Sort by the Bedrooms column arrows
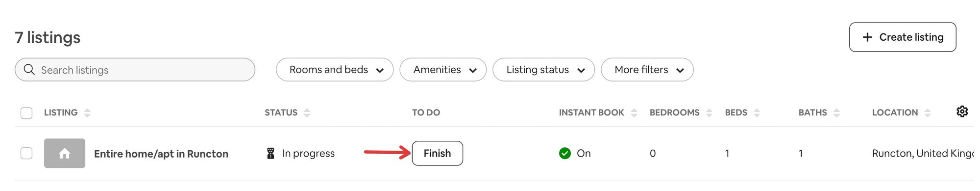Image resolution: width=980 pixels, height=191 pixels. [x=709, y=112]
